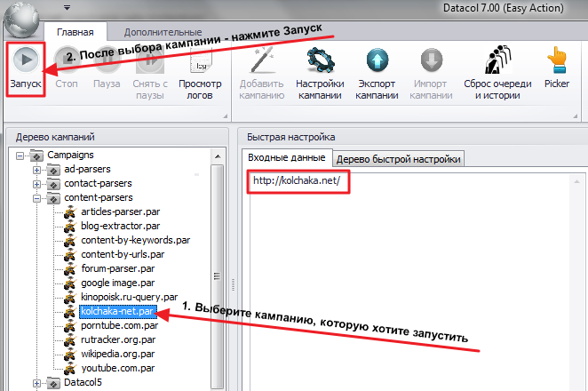Open Дерево быстрой настройки tab

[x=398, y=159]
